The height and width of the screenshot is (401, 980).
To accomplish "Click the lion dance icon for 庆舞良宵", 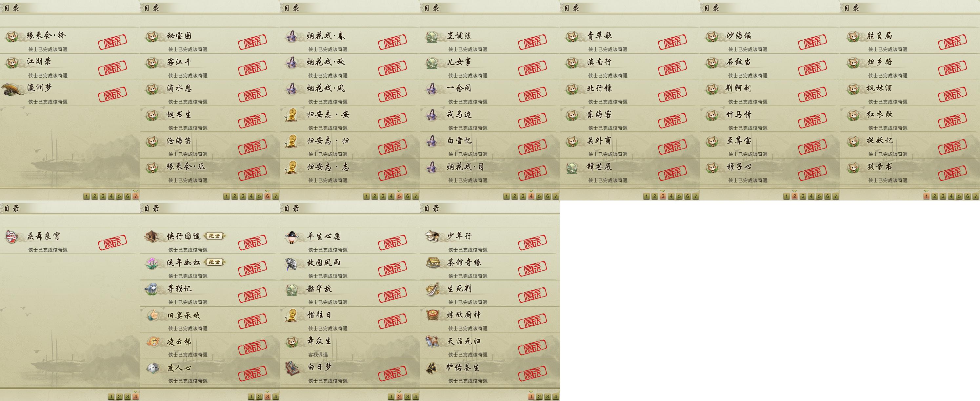I will 11,237.
